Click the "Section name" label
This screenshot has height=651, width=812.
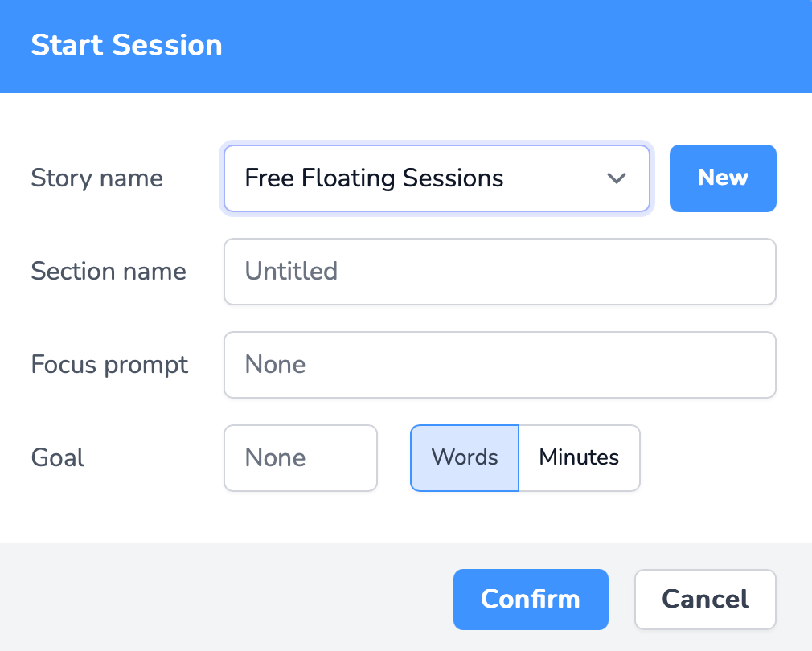point(109,272)
